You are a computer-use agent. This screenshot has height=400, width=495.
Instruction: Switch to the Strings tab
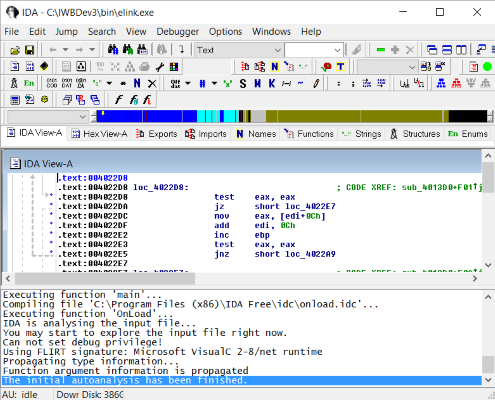pyautogui.click(x=362, y=134)
